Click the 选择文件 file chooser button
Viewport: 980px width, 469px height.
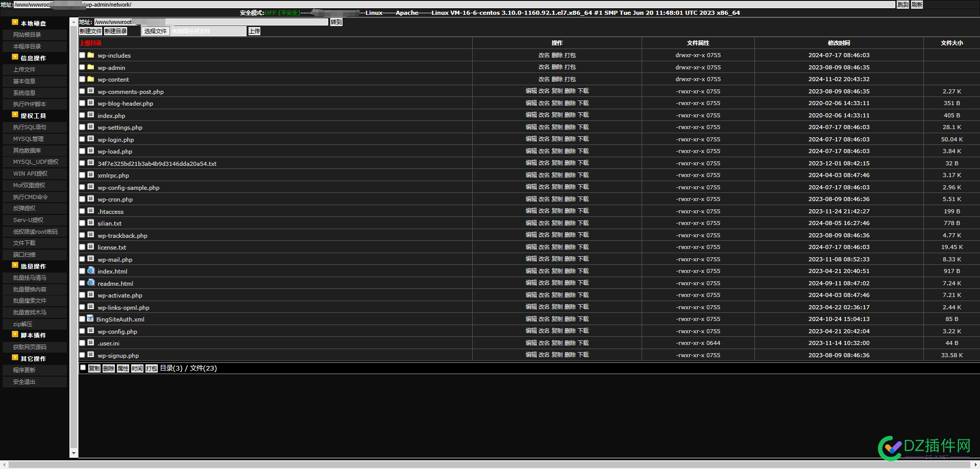pyautogui.click(x=156, y=31)
